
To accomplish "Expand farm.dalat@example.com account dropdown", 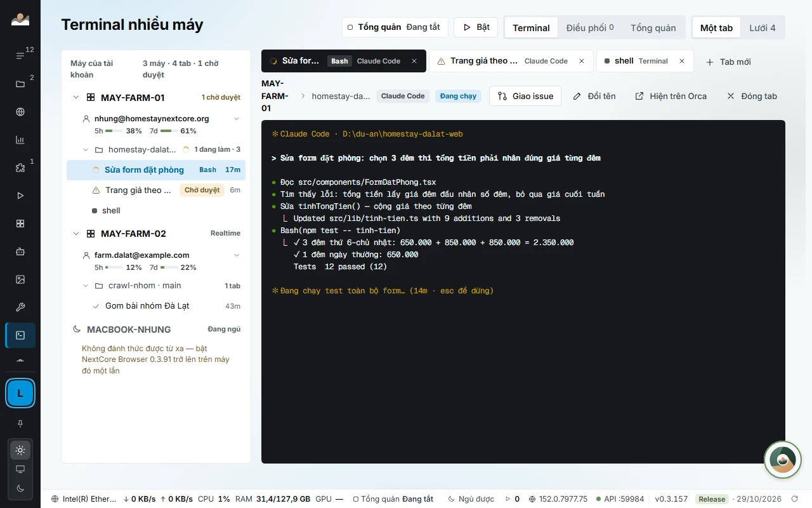I will click(237, 255).
